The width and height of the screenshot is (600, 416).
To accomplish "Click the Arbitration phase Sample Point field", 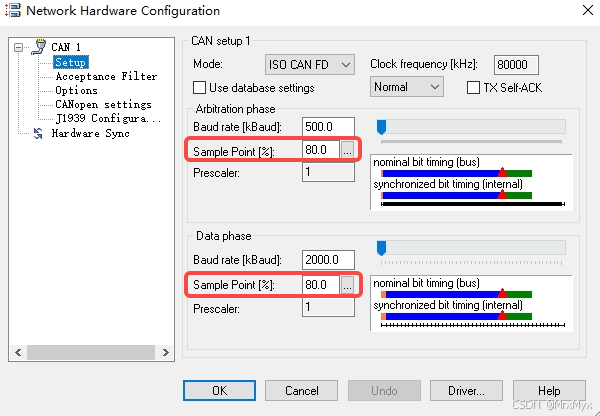I will pos(321,150).
